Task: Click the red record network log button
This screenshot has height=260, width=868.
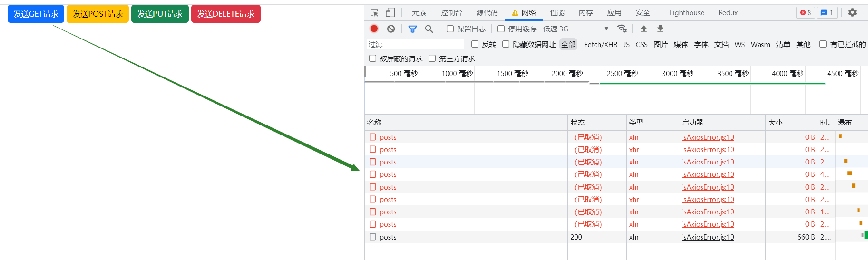Action: (x=374, y=29)
